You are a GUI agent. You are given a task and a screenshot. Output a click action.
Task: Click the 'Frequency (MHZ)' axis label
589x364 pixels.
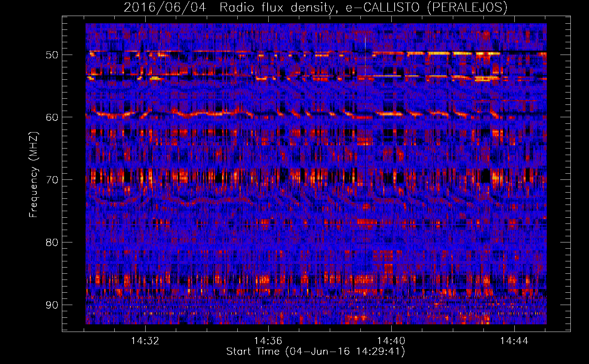click(x=33, y=175)
